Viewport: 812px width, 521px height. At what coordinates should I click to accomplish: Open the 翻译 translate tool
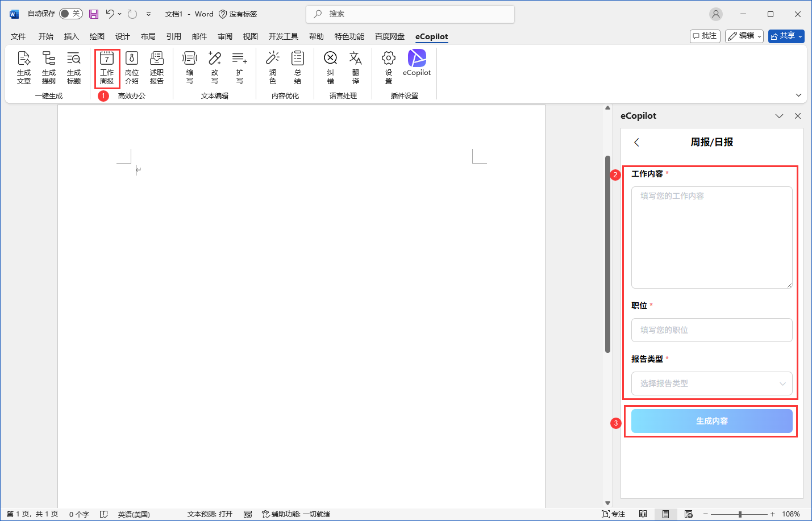[x=356, y=67]
